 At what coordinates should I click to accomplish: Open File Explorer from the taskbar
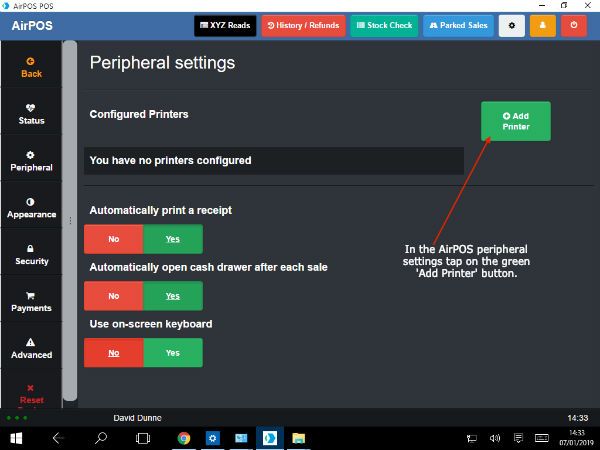298,438
